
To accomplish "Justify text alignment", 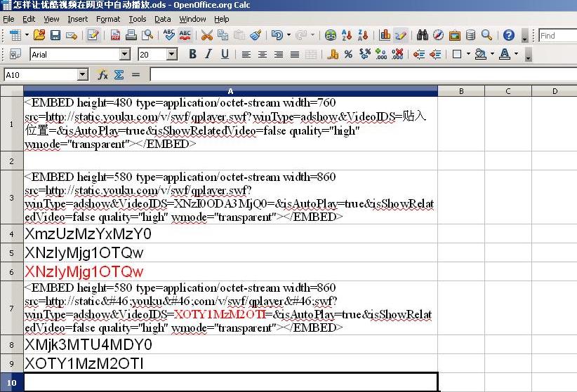I will click(x=295, y=55).
